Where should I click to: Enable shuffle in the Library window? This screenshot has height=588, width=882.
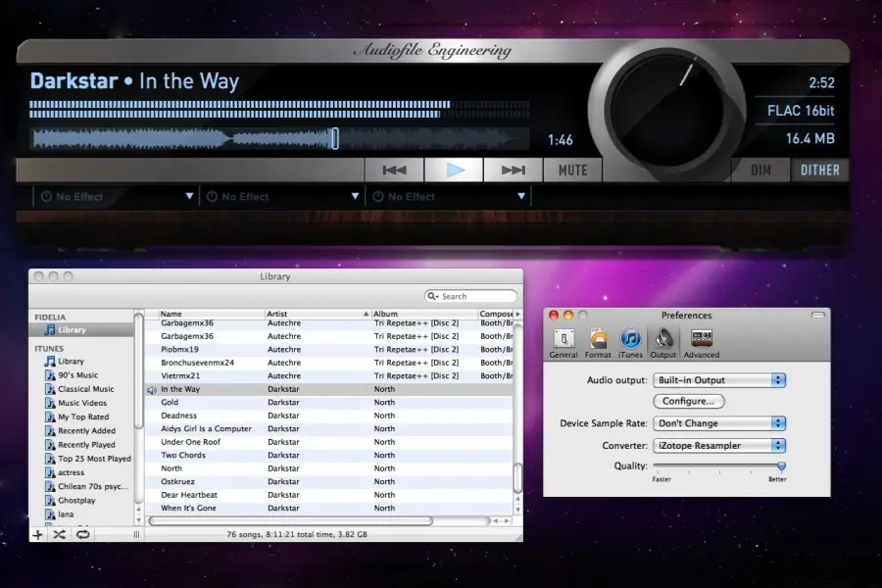point(60,535)
